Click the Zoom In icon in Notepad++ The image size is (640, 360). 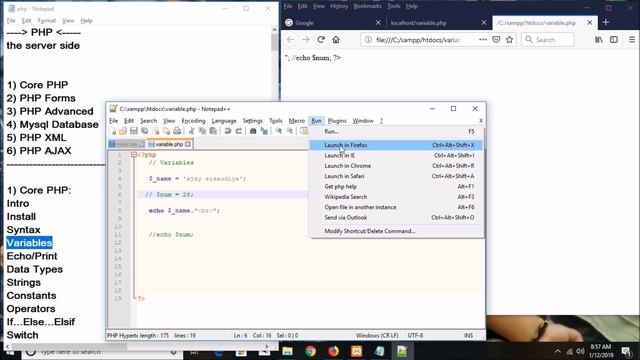(x=278, y=131)
